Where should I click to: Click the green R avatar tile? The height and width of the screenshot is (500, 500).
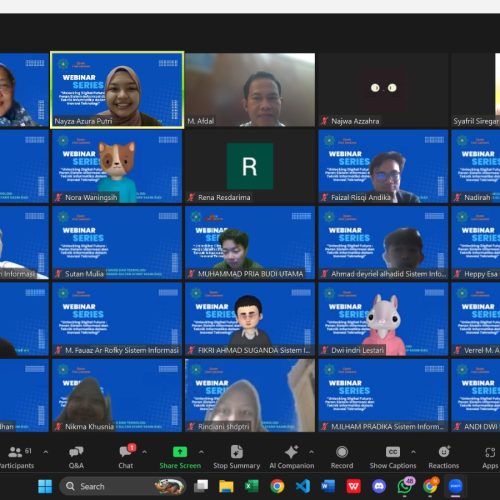[250, 166]
